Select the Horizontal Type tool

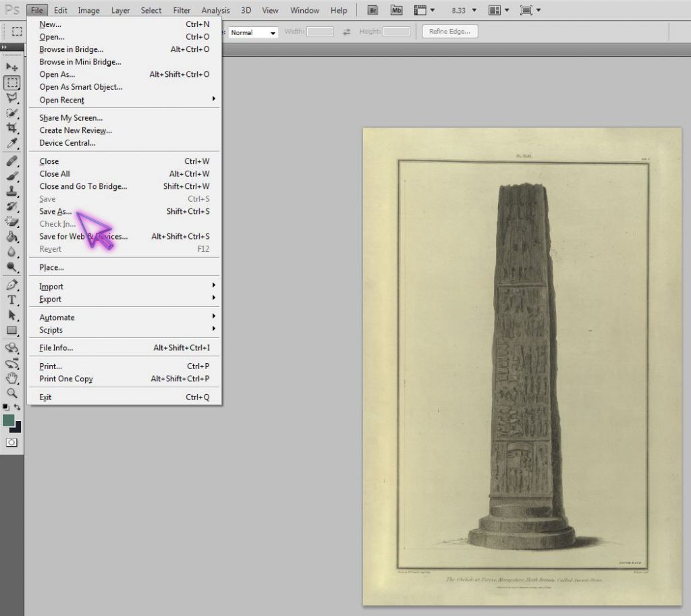click(12, 300)
